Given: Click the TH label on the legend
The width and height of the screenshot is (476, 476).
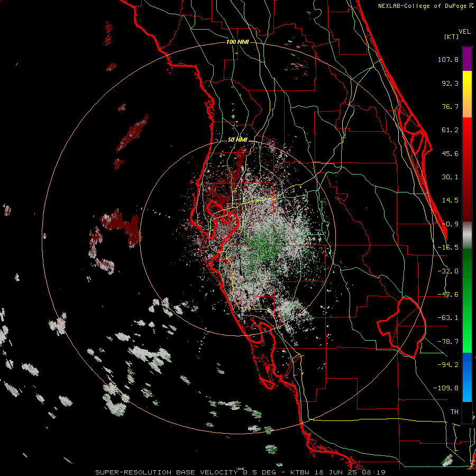Looking at the screenshot, I should coord(454,412).
